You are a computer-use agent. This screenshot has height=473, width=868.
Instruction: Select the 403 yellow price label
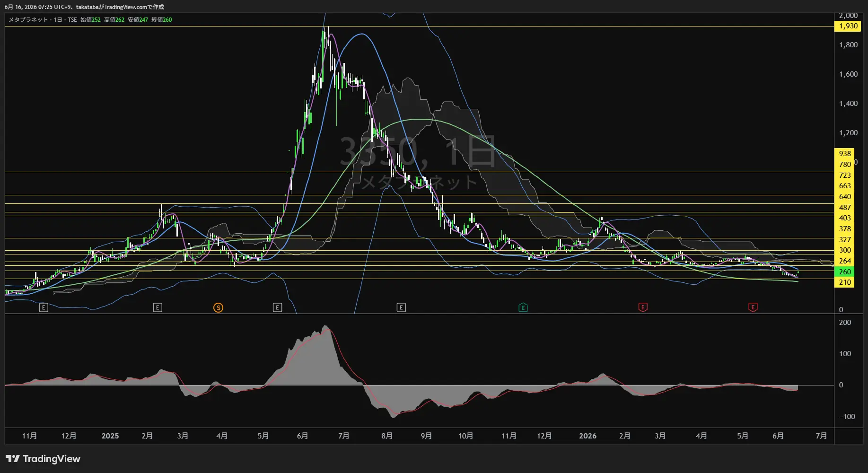coord(845,218)
